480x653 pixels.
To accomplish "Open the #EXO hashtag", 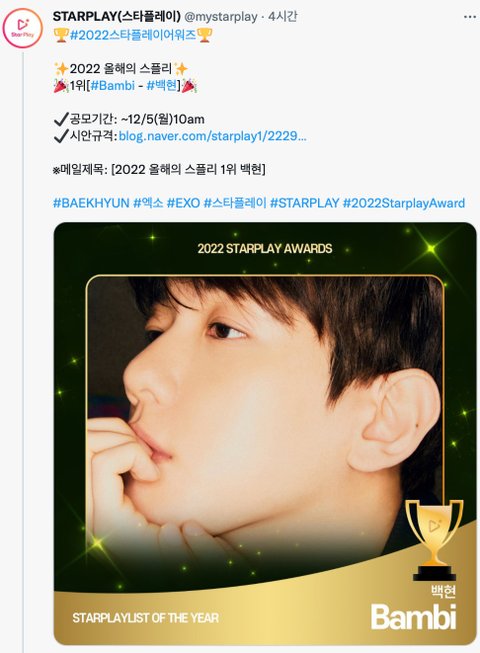I will point(183,203).
